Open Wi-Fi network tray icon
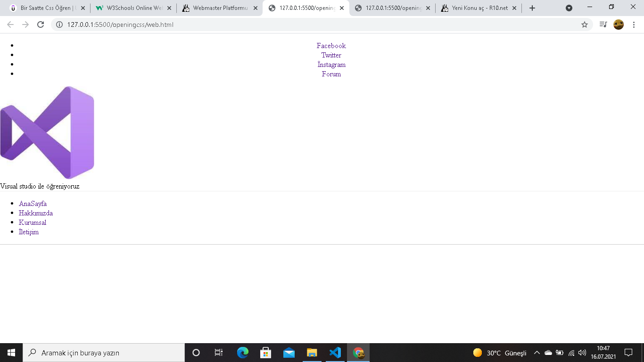This screenshot has height=362, width=644. [x=571, y=353]
